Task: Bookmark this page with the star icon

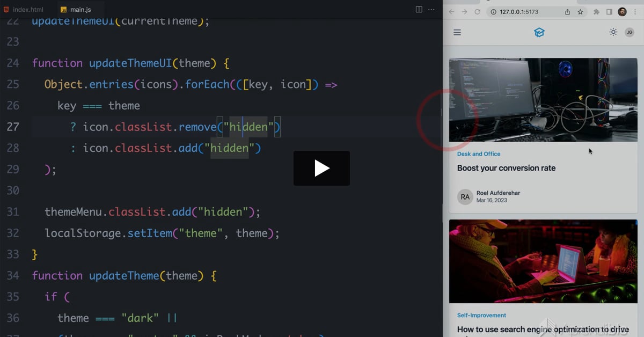Action: pos(580,12)
